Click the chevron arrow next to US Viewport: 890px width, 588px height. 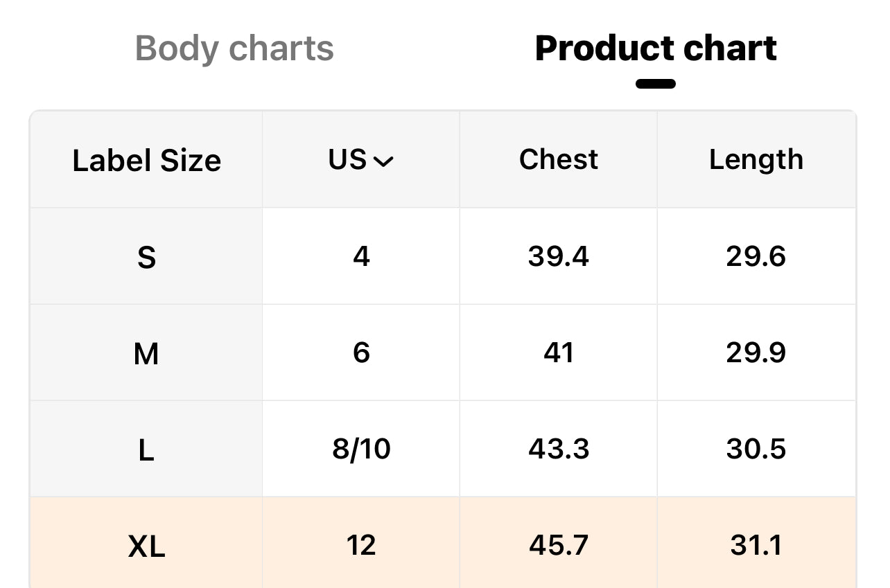tap(383, 161)
